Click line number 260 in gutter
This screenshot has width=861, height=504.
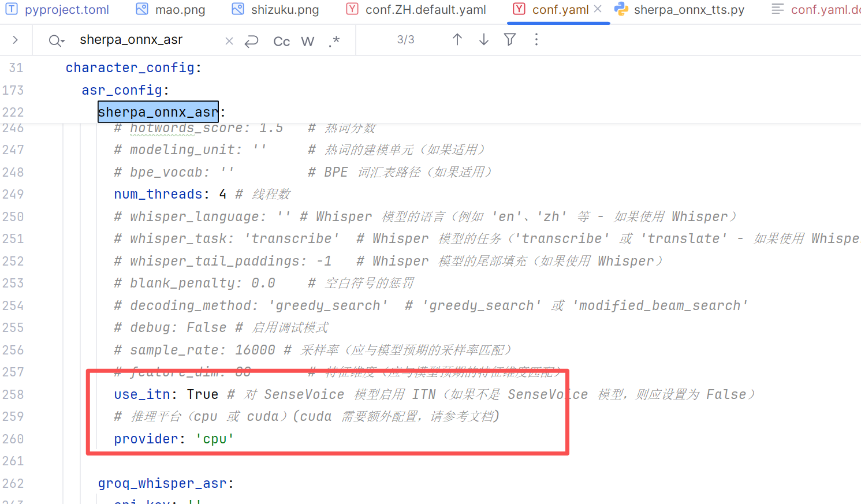pyautogui.click(x=13, y=439)
